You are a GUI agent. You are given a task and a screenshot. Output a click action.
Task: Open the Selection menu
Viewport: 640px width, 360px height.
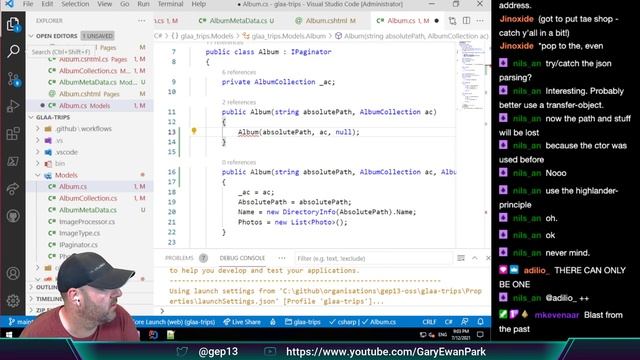point(75,4)
